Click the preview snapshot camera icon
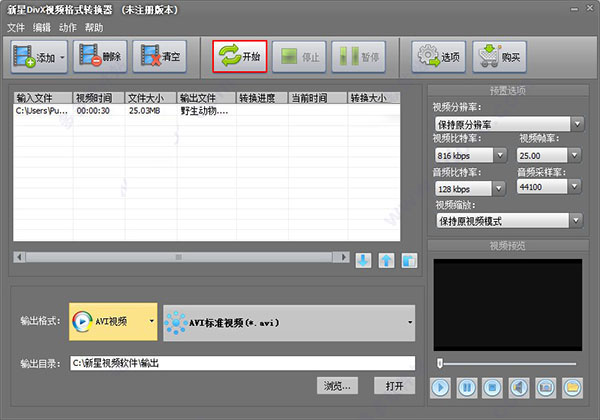Viewport: 600px width, 420px height. [546, 388]
